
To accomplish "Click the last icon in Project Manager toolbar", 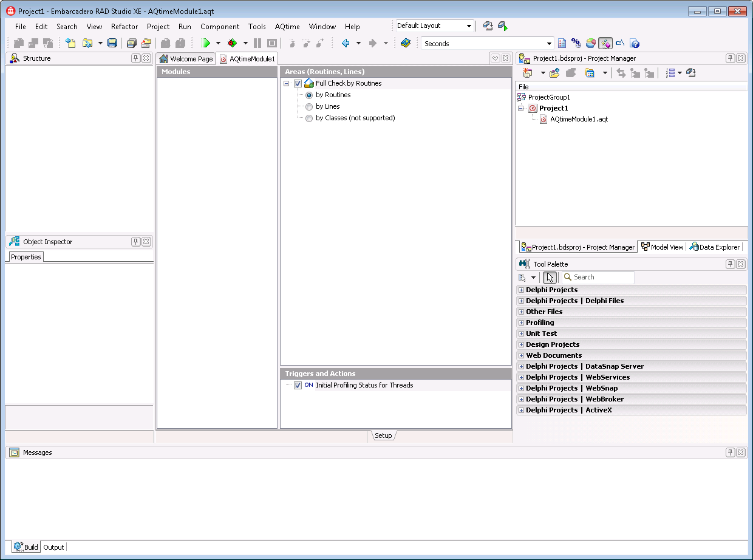I will pyautogui.click(x=690, y=73).
